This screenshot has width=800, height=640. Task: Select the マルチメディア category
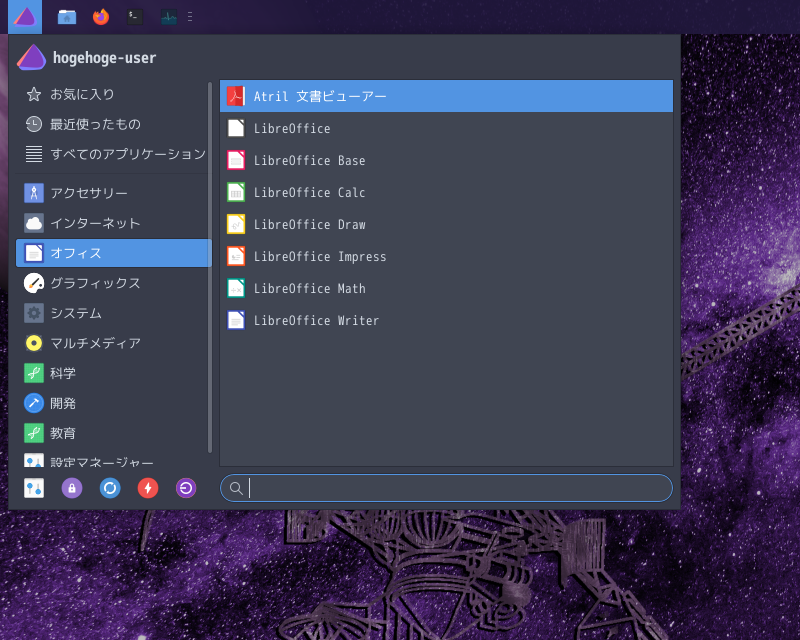[x=112, y=343]
